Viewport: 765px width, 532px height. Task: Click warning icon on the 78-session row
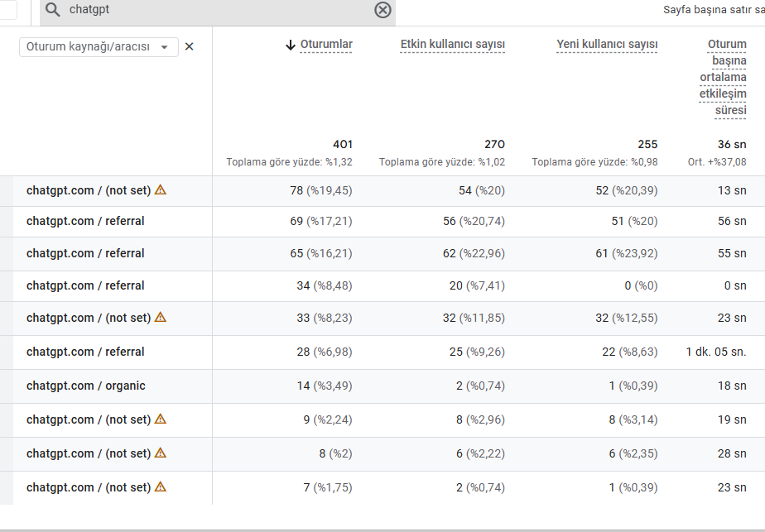coord(161,189)
